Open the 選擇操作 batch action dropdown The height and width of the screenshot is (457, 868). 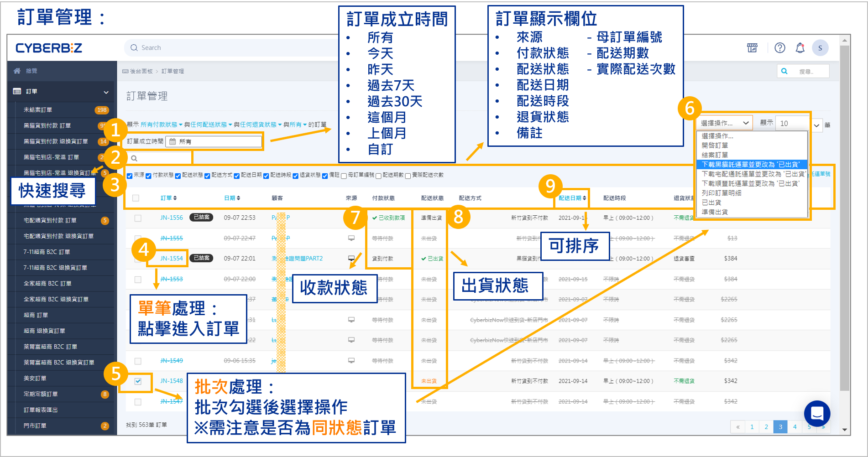pos(725,123)
